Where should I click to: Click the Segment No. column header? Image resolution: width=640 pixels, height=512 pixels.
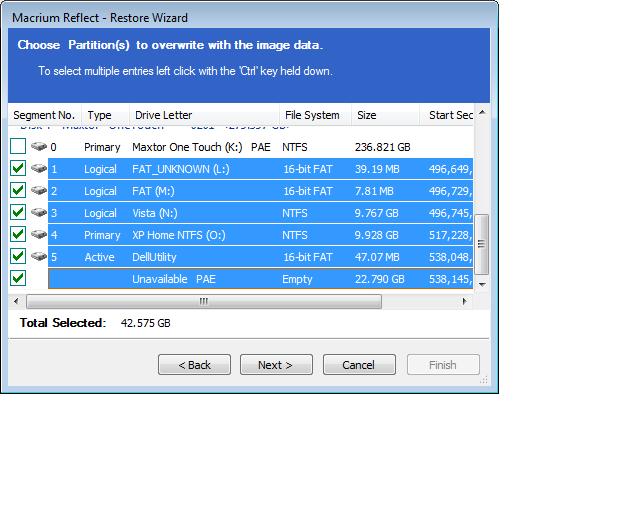(44, 115)
